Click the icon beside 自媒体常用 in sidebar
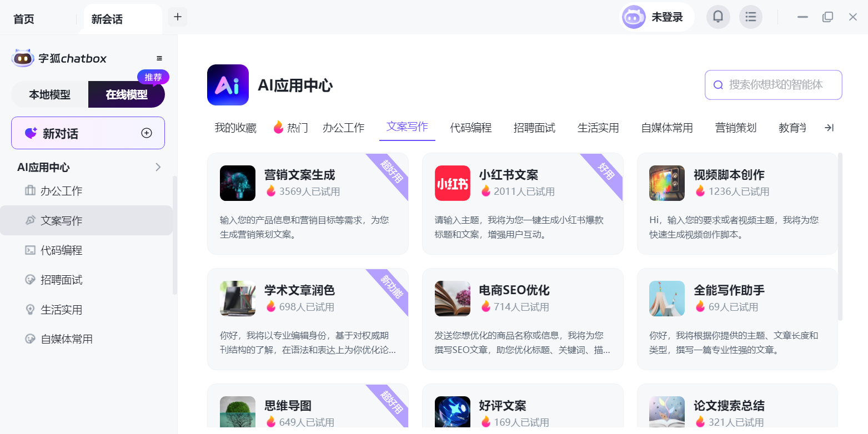This screenshot has width=868, height=434. coord(30,339)
